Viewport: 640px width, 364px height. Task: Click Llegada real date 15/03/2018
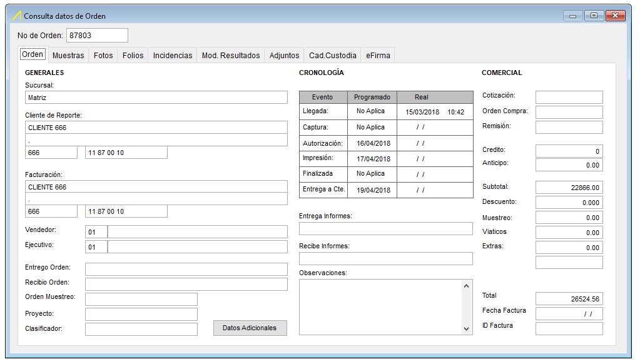point(422,112)
